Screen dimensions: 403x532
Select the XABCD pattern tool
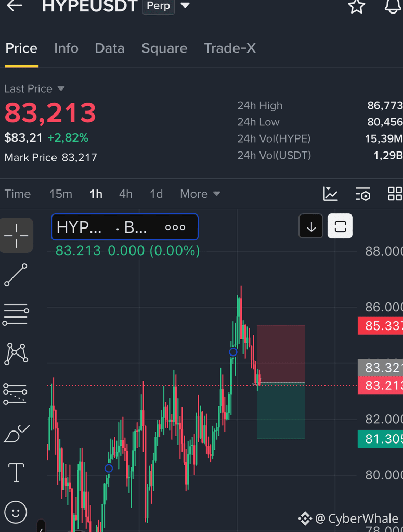point(16,354)
